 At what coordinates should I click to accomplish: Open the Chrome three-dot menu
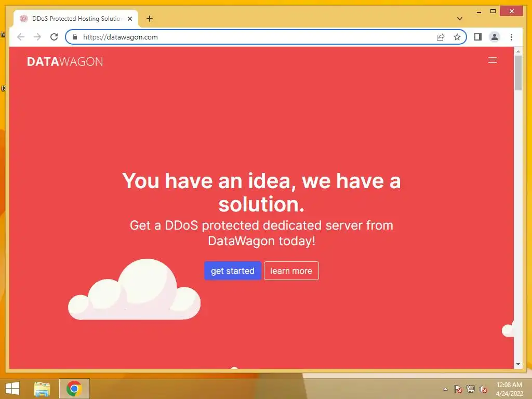click(x=511, y=37)
